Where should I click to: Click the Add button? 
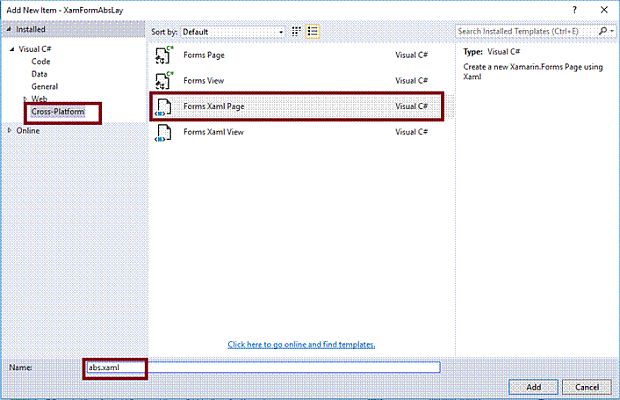(x=533, y=387)
